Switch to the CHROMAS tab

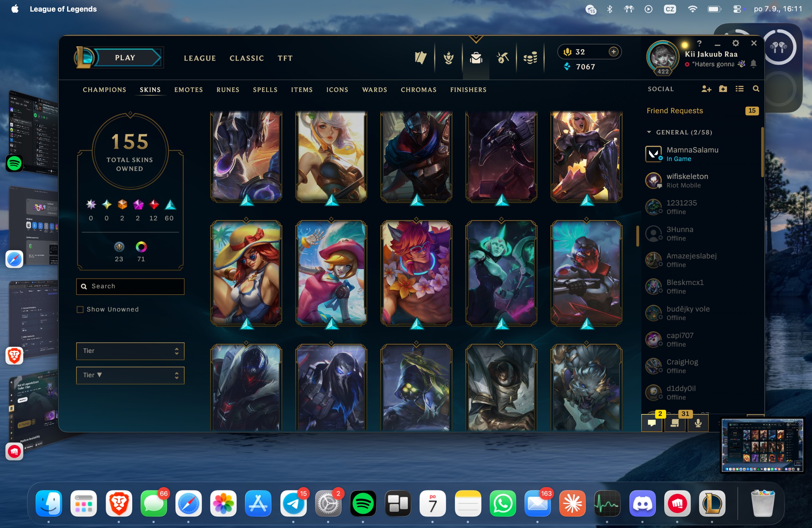(x=419, y=90)
